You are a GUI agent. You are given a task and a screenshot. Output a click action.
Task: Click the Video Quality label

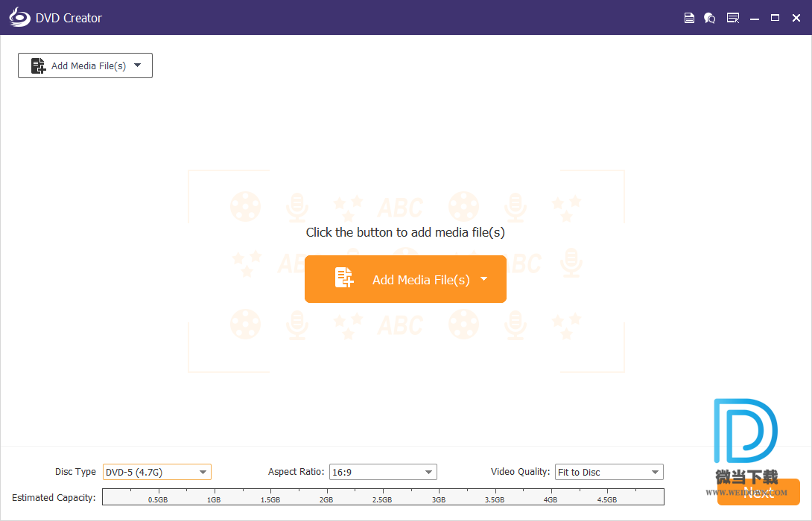(x=521, y=472)
